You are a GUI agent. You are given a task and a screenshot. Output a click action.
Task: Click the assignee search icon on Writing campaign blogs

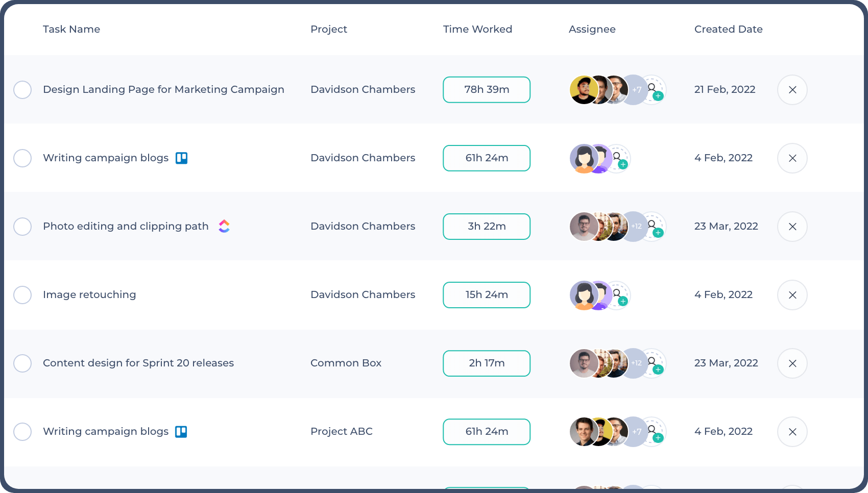coord(617,155)
